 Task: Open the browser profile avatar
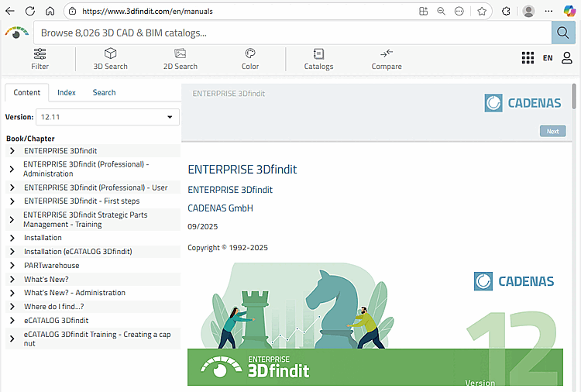tap(528, 11)
